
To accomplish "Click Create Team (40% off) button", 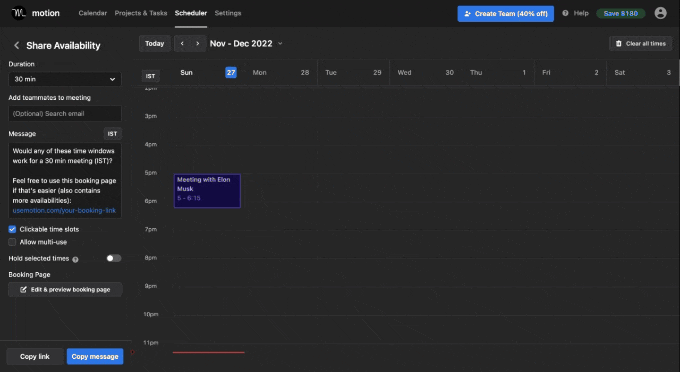I will (x=505, y=14).
